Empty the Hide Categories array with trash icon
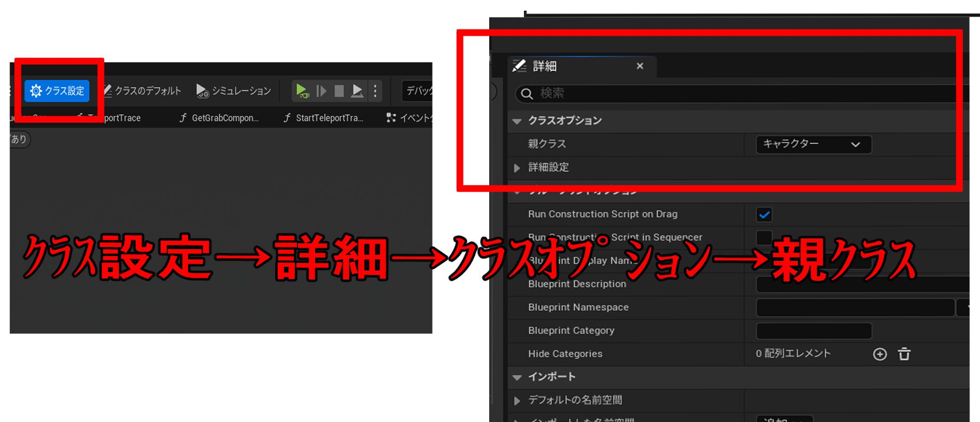 (x=904, y=354)
